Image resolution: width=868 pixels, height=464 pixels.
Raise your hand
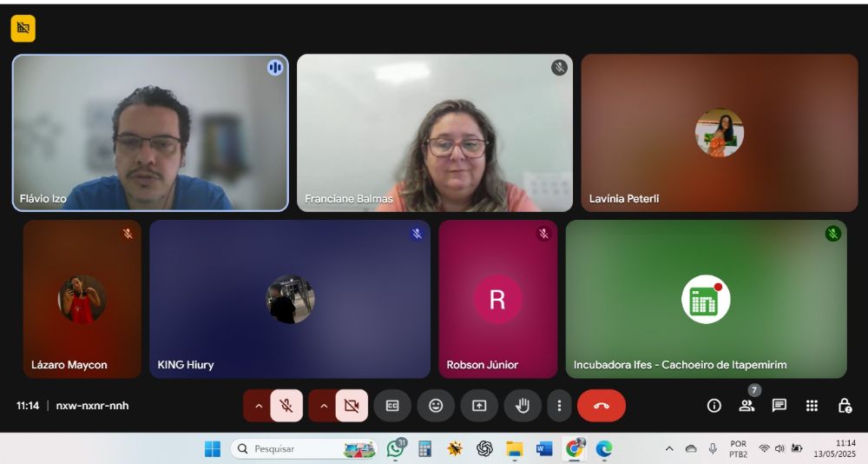coord(523,406)
